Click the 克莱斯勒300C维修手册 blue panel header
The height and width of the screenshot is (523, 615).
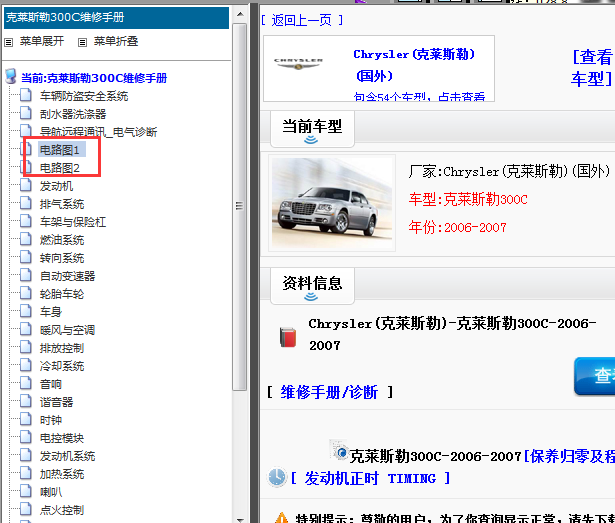click(x=116, y=18)
